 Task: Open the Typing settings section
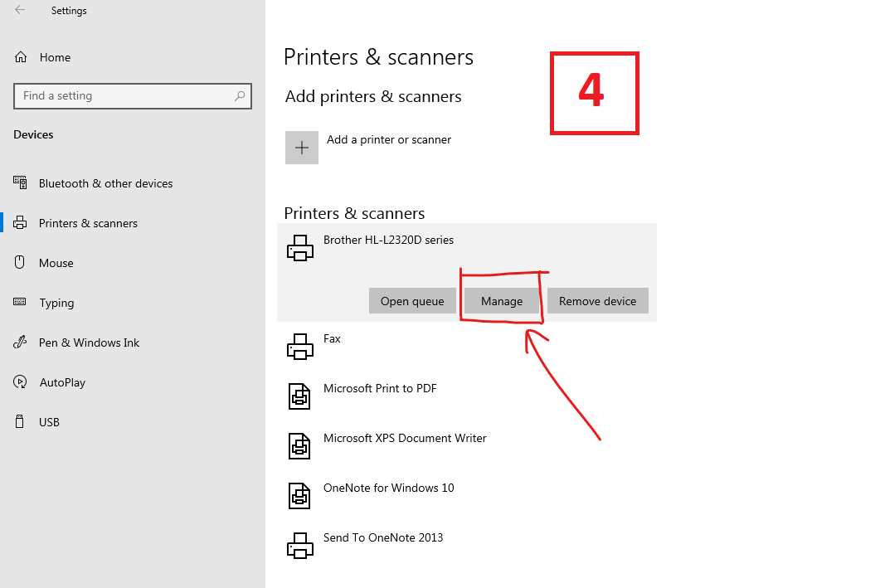[56, 303]
